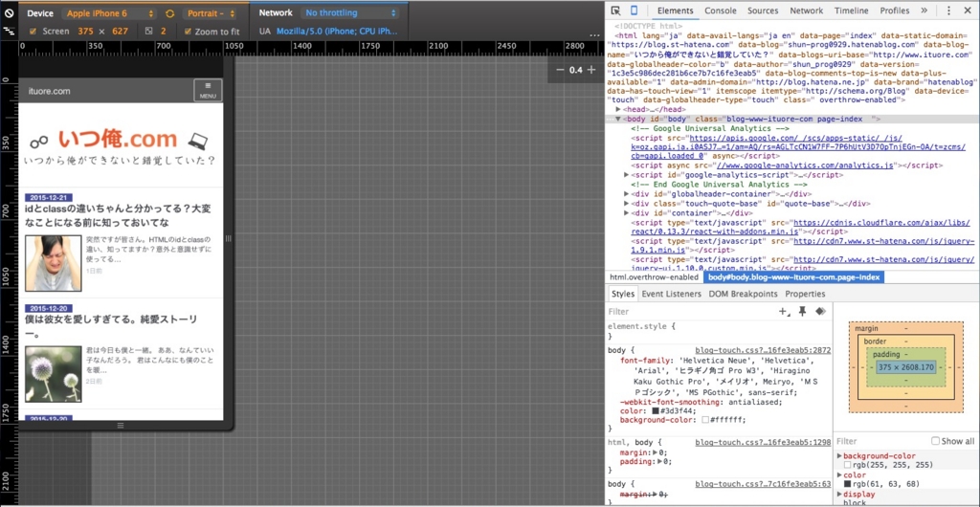Toggle the device mode phone icon

pyautogui.click(x=634, y=11)
